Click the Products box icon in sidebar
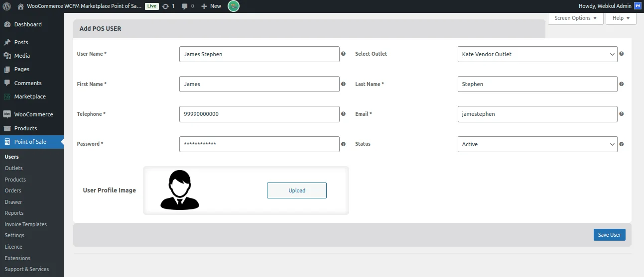Image resolution: width=644 pixels, height=277 pixels. (7, 128)
